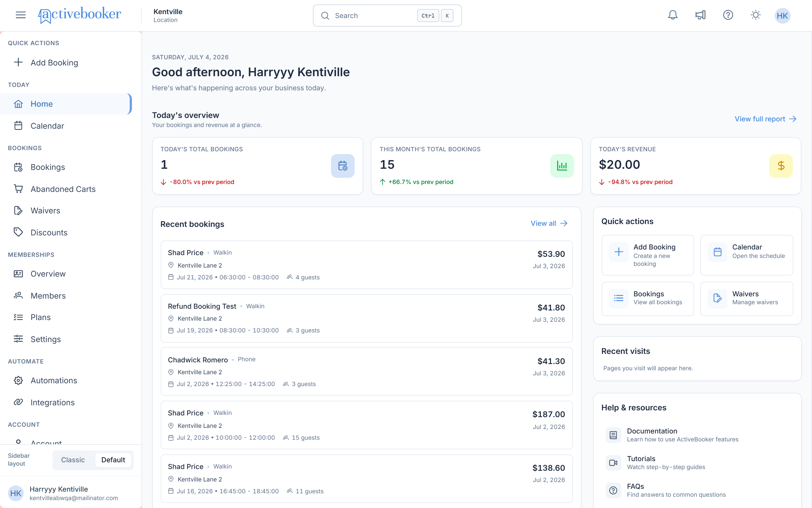
Task: Open the notifications bell
Action: point(672,15)
